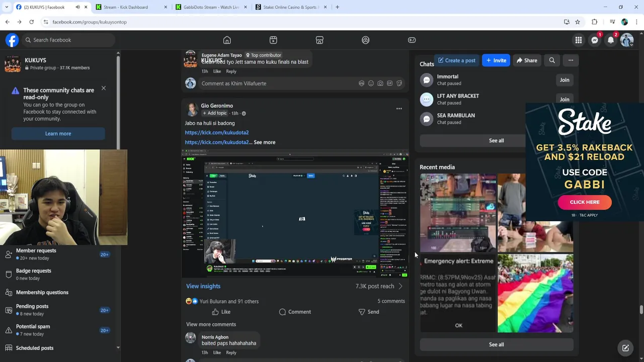Open Potential spam in sidebar
The width and height of the screenshot is (644, 362).
[59, 330]
